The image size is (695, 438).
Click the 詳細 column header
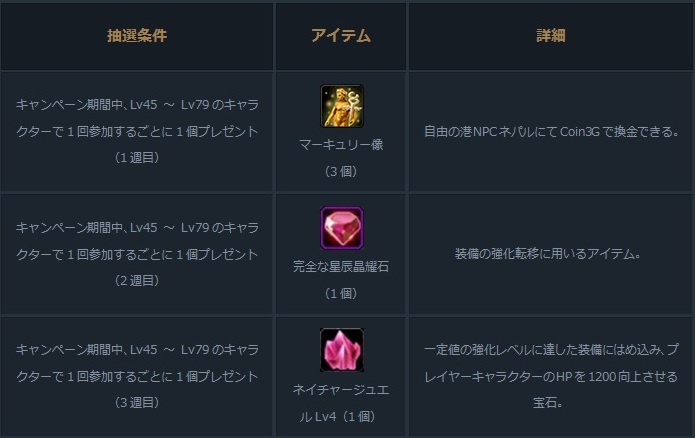[551, 35]
